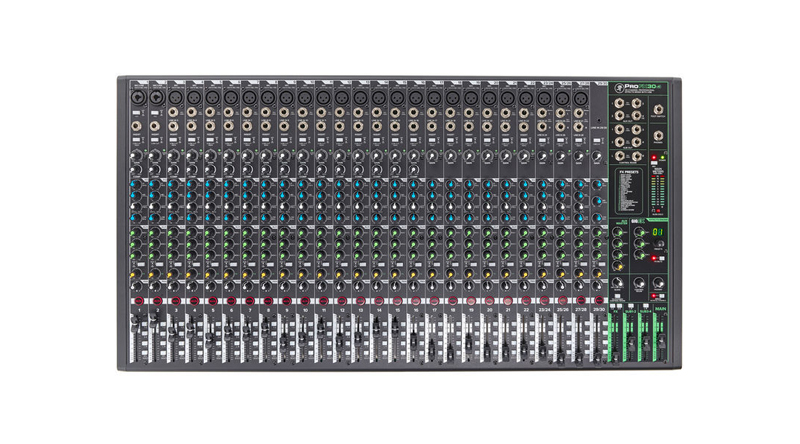Click the gain knob on channel 21
The width and height of the screenshot is (800, 444).
pyautogui.click(x=505, y=157)
